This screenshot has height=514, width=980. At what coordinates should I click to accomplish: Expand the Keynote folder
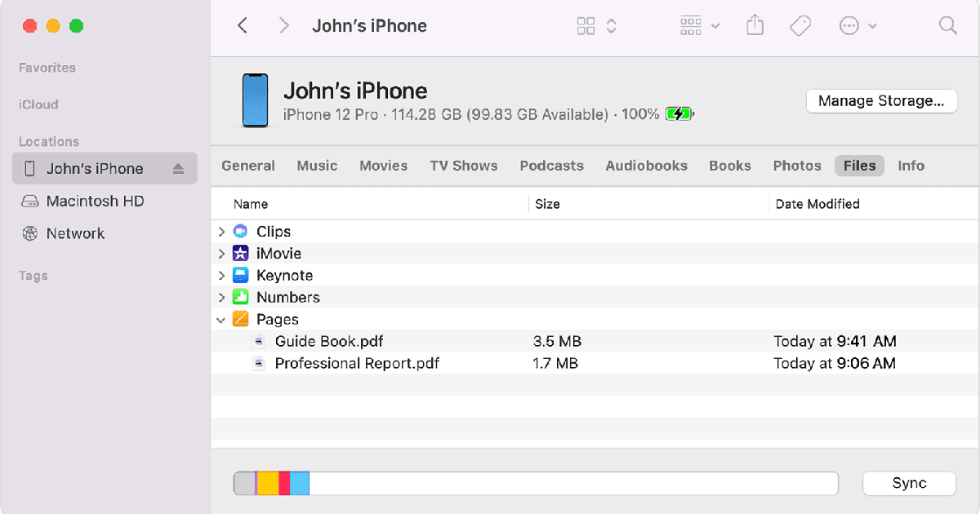(221, 275)
